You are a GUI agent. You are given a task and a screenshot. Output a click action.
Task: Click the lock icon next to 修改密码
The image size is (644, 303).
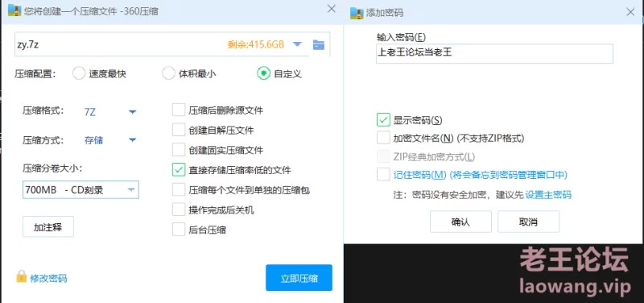22,276
